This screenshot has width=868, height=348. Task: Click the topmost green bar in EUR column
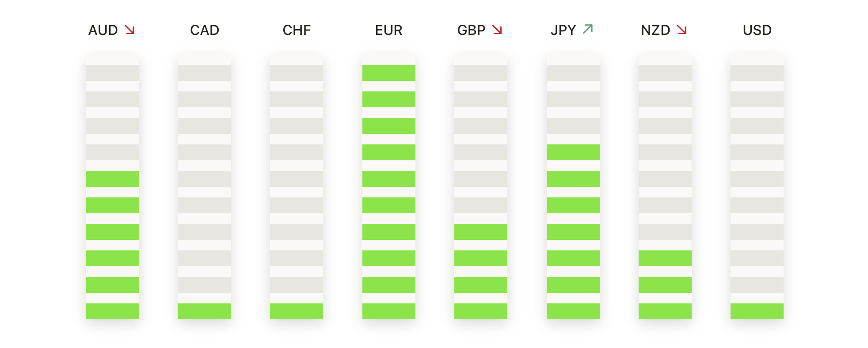click(x=389, y=73)
